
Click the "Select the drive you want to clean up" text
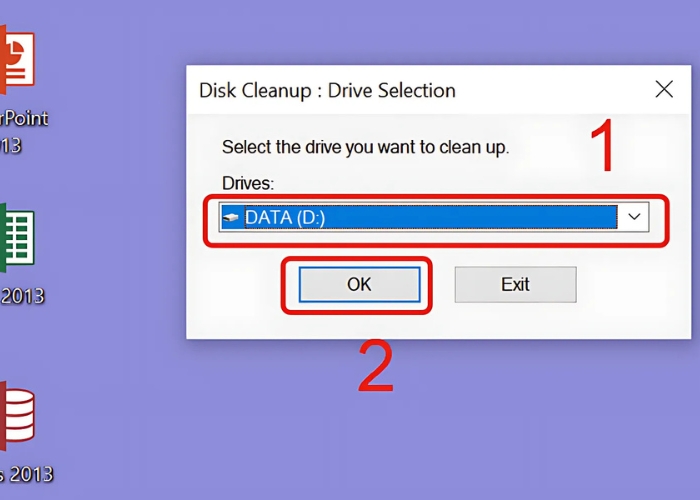pos(365,147)
